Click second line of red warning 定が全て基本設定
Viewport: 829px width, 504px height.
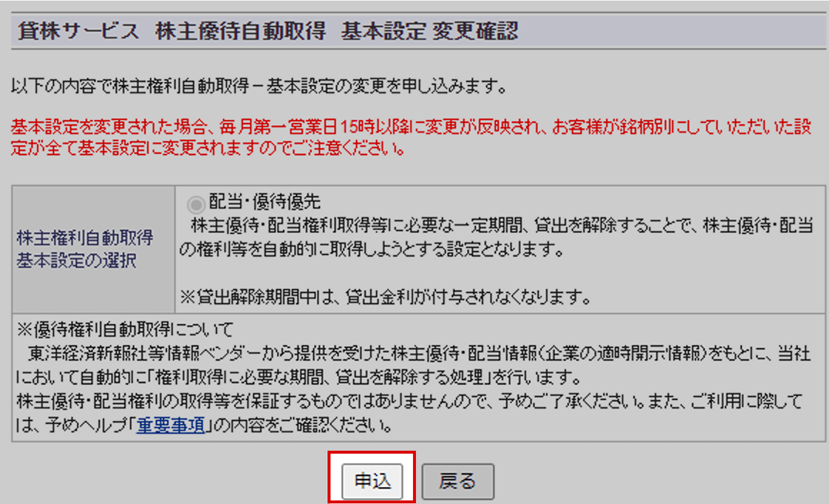coord(208,149)
